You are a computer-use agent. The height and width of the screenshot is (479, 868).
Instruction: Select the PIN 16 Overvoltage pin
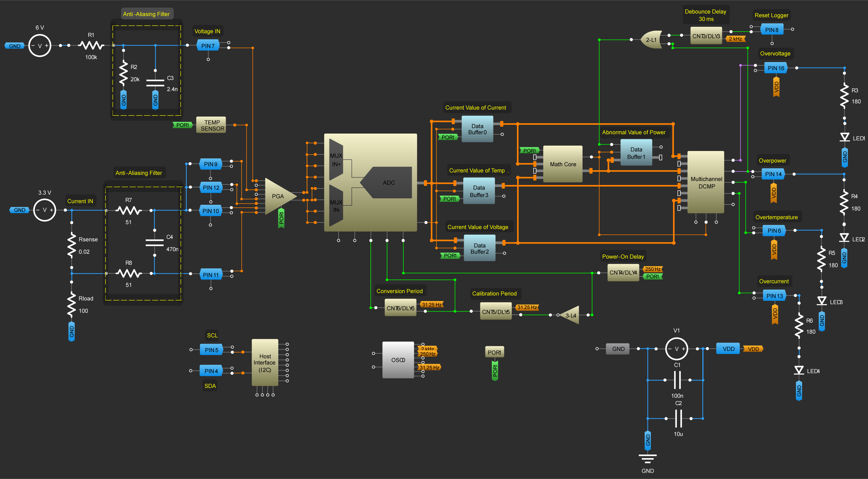click(776, 68)
